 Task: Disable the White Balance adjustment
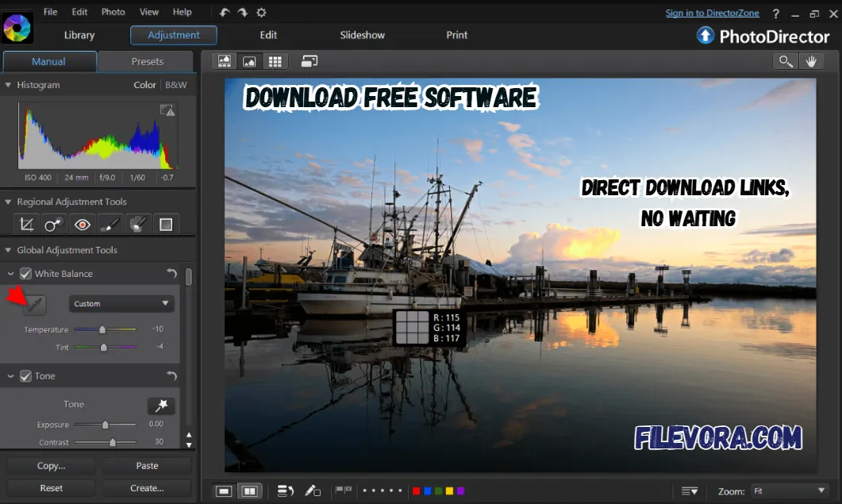pos(26,273)
